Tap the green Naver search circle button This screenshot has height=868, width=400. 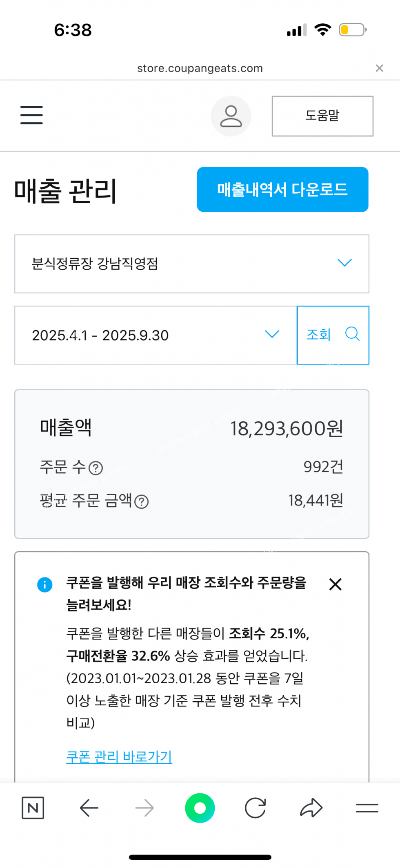point(200,808)
